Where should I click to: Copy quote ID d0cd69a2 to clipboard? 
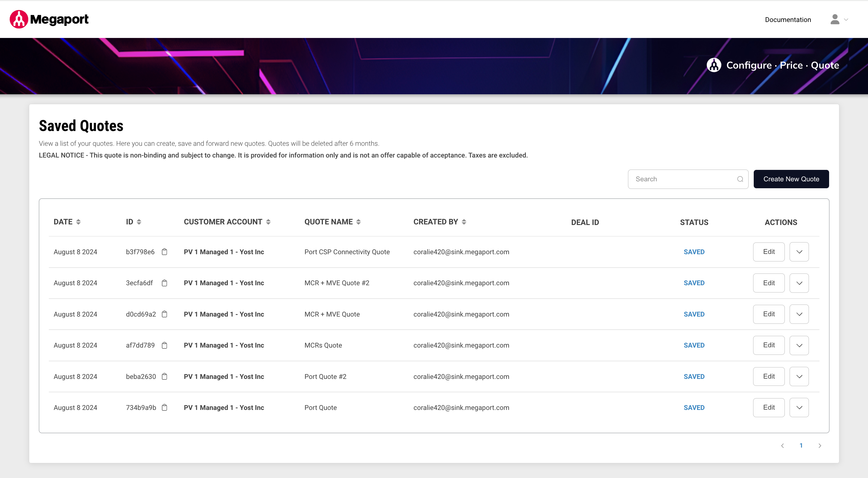[x=164, y=314]
